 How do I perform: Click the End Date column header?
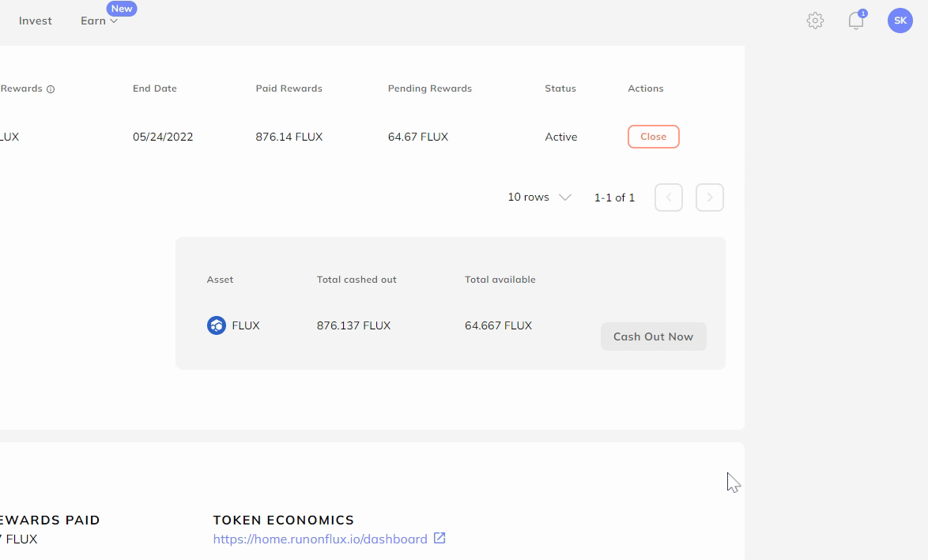pyautogui.click(x=154, y=88)
